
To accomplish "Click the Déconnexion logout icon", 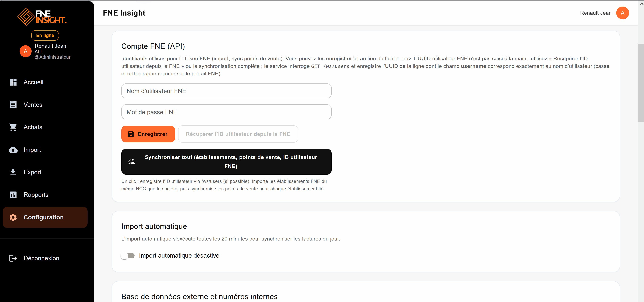I will (x=13, y=258).
